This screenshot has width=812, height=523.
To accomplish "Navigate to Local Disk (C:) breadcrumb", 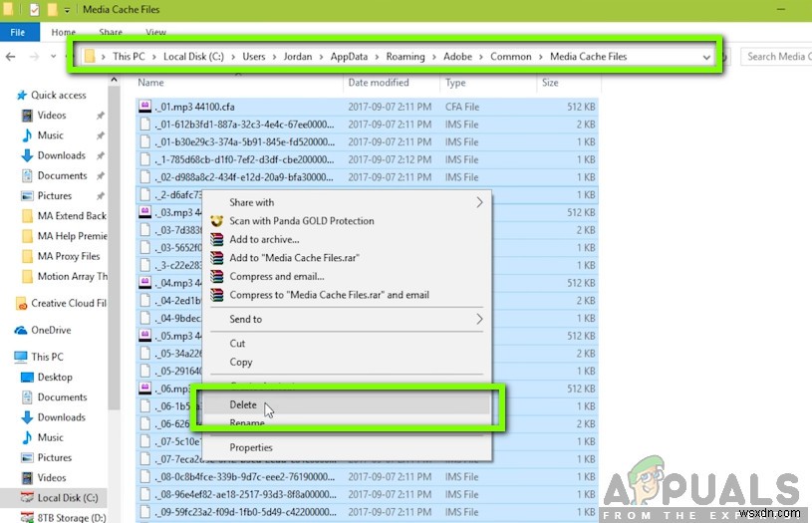I will (193, 57).
